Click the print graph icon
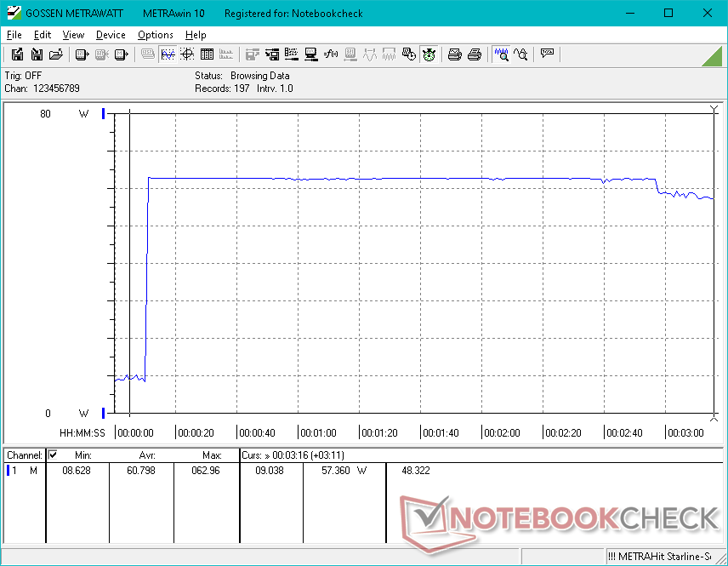The height and width of the screenshot is (566, 728). pyautogui.click(x=454, y=54)
